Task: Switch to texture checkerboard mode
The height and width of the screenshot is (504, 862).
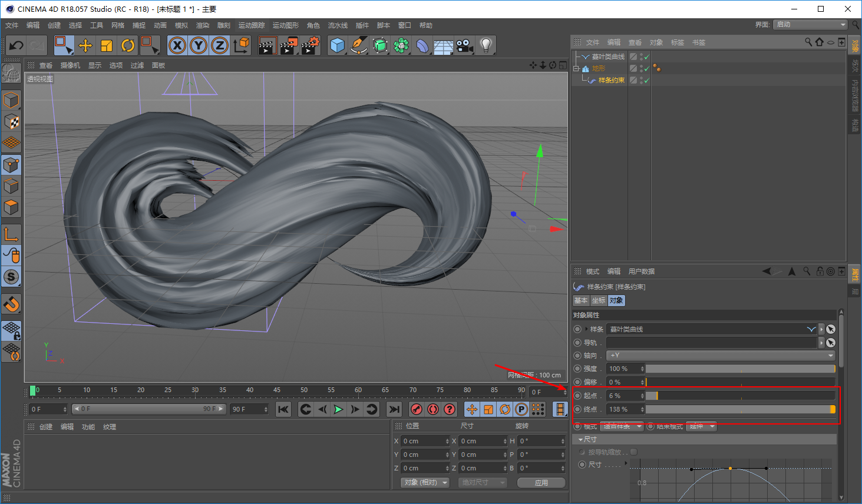Action: pos(11,122)
